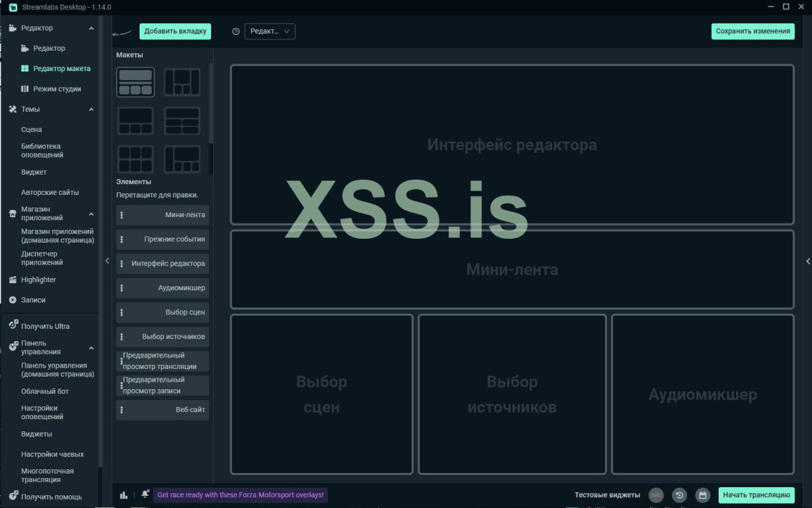
Task: Click the Сцена sidebar entry
Action: tap(32, 130)
